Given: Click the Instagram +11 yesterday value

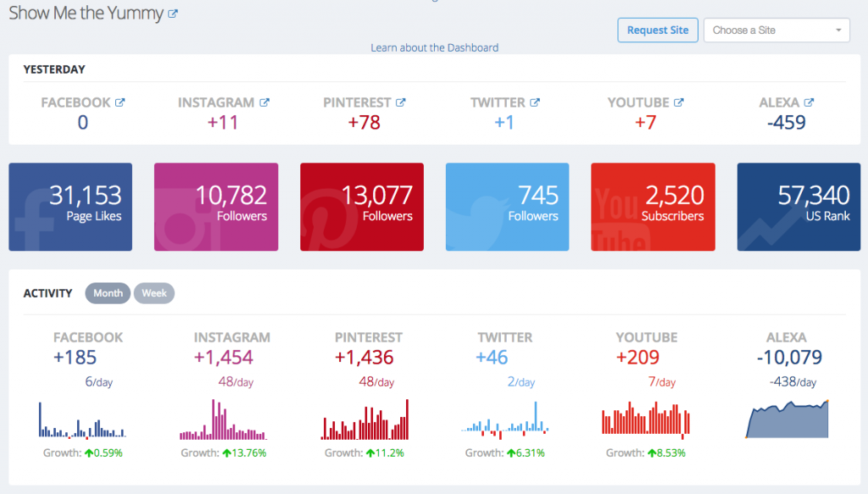Looking at the screenshot, I should 223,122.
